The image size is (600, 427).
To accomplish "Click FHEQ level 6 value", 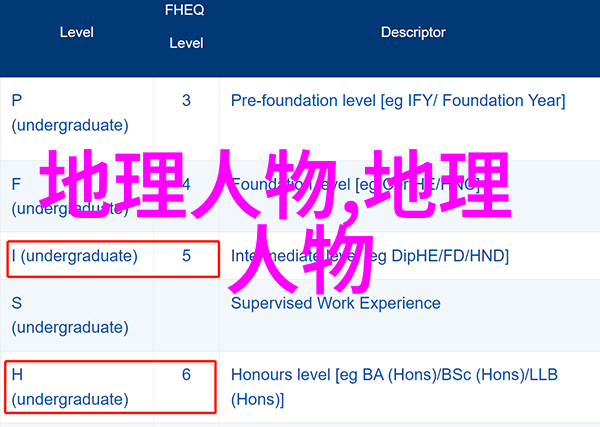I will coord(186,375).
